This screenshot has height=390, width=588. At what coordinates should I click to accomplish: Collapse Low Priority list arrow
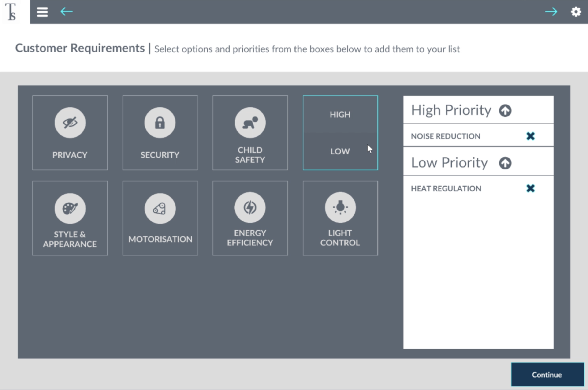(x=505, y=163)
